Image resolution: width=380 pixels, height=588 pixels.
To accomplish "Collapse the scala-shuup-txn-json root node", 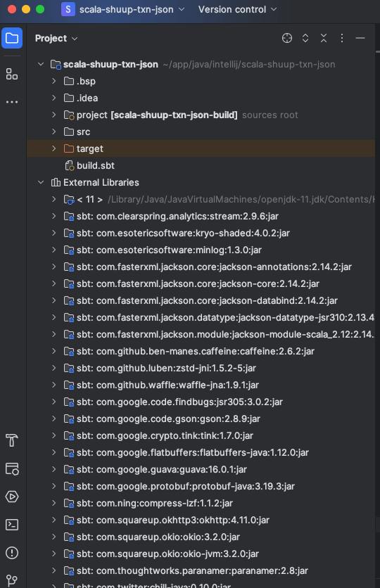I will 41,64.
